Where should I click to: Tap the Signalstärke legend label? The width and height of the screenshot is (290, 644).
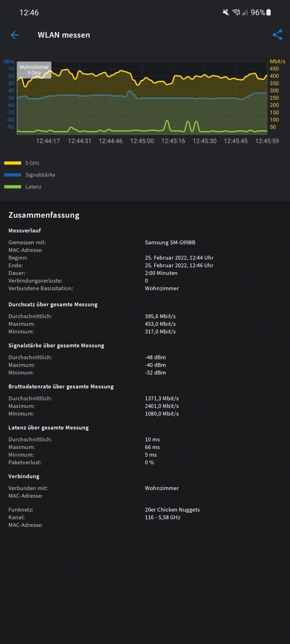click(40, 175)
